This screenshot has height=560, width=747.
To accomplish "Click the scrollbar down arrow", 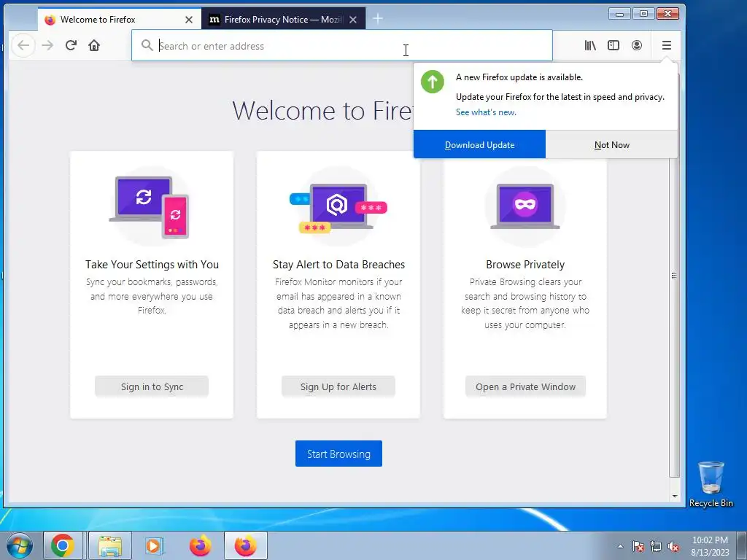I will pos(675,496).
